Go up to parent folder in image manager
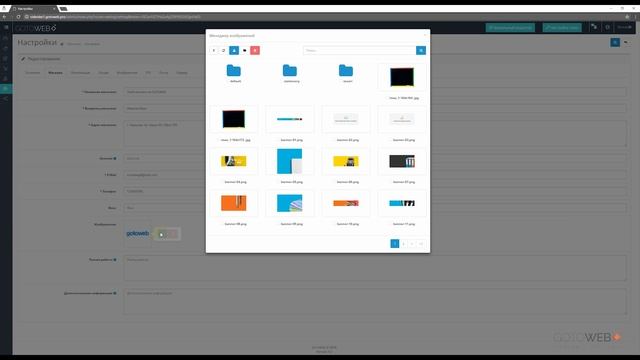Screen dimensions: 640x360 213,50
